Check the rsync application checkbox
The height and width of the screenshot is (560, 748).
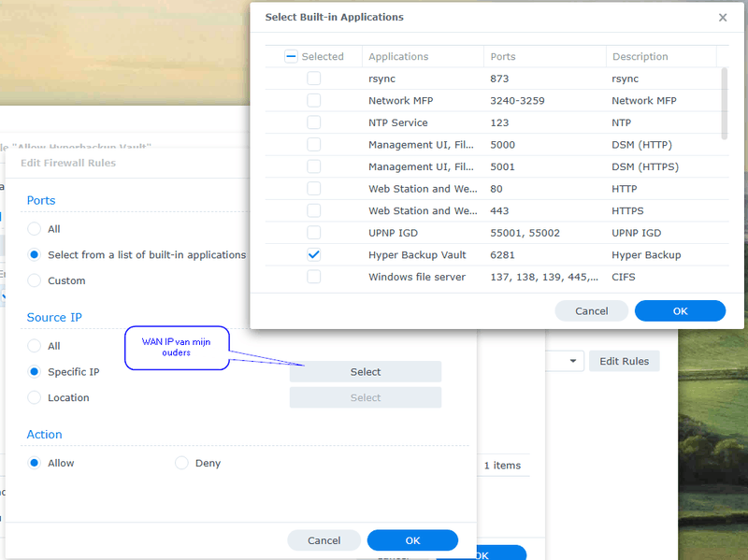[x=313, y=79]
